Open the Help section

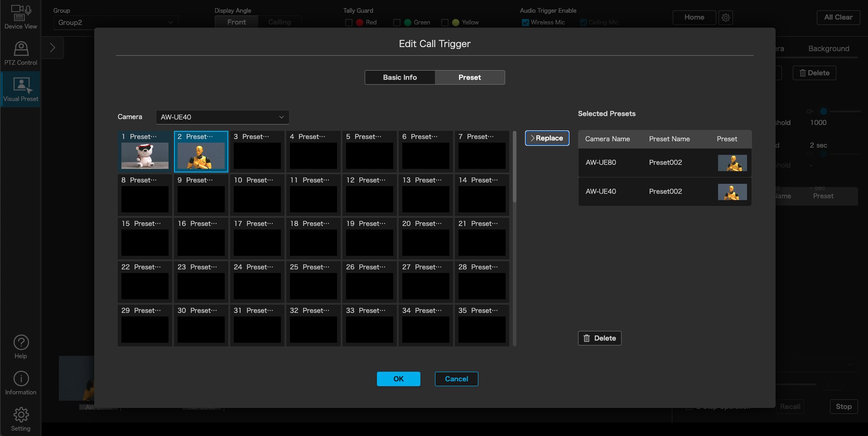(21, 347)
